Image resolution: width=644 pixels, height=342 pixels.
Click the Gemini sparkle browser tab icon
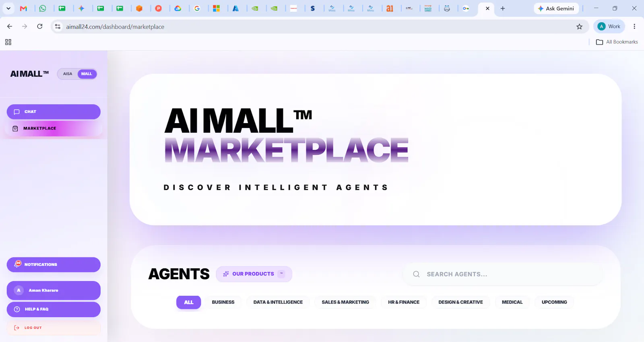81,8
